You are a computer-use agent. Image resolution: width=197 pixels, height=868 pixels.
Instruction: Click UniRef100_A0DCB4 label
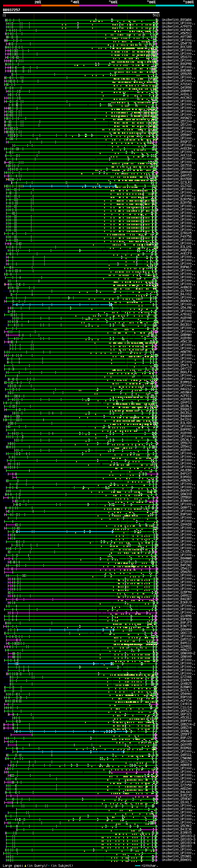[177, 148]
